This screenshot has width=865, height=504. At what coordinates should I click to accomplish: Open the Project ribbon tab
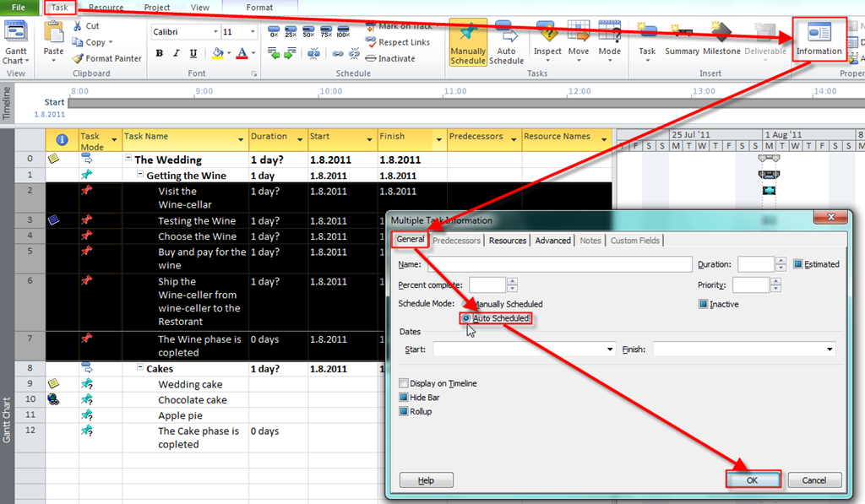click(156, 8)
